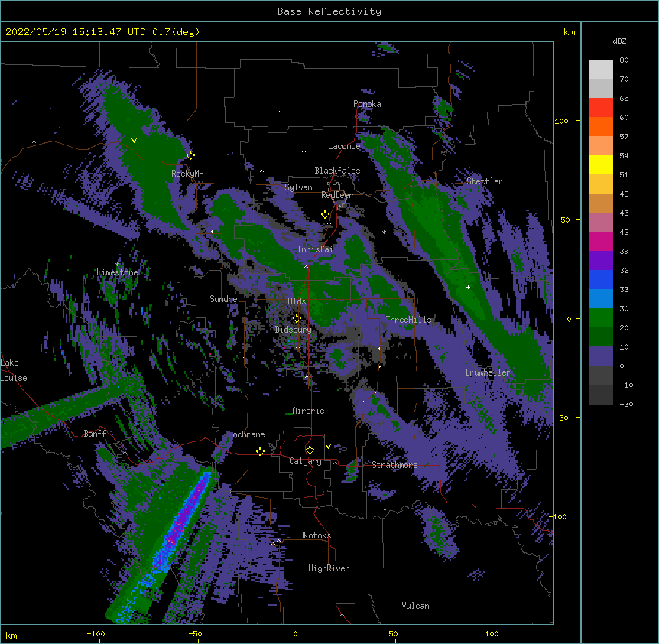Viewport: 659px width, 644px height.
Task: Click the -50 tick on the vertical axis
Action: (561, 418)
